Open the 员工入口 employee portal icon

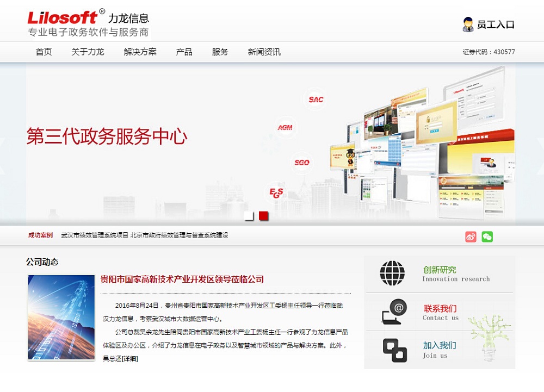tap(468, 24)
